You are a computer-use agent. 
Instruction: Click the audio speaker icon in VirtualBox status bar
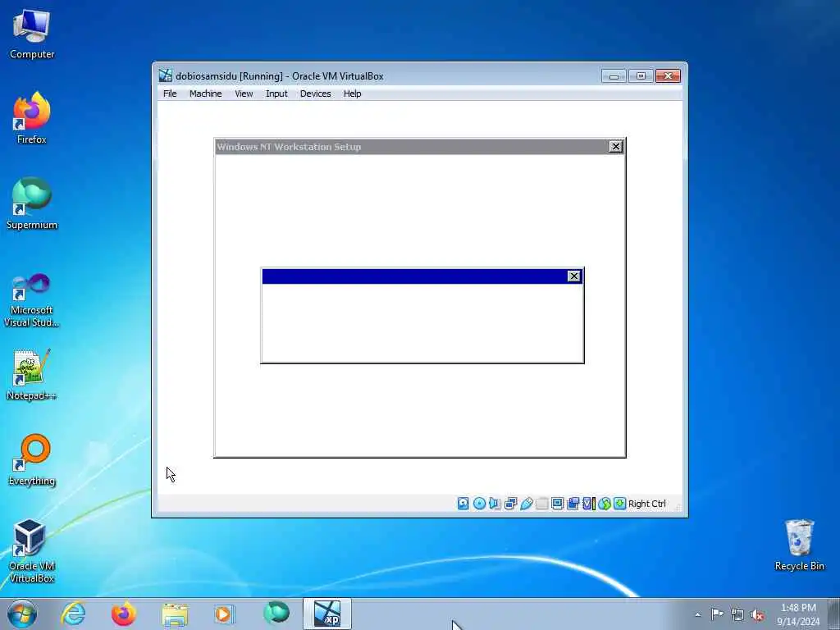495,504
